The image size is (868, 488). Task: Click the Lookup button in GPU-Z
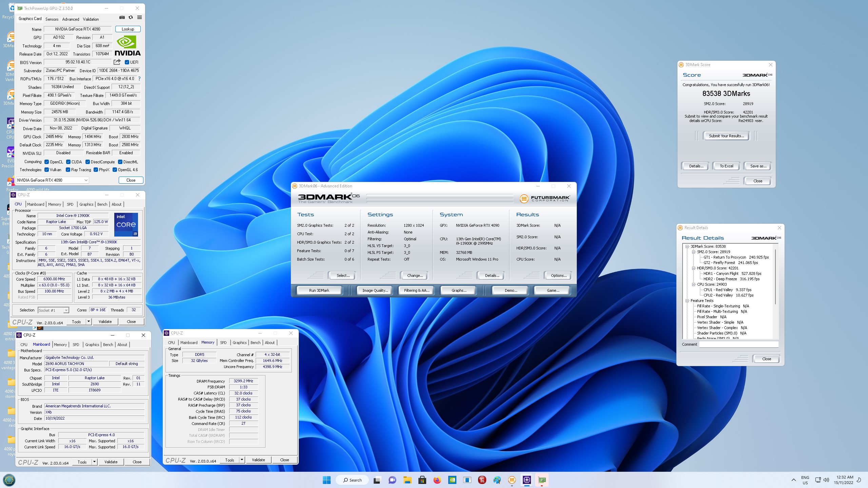point(128,29)
